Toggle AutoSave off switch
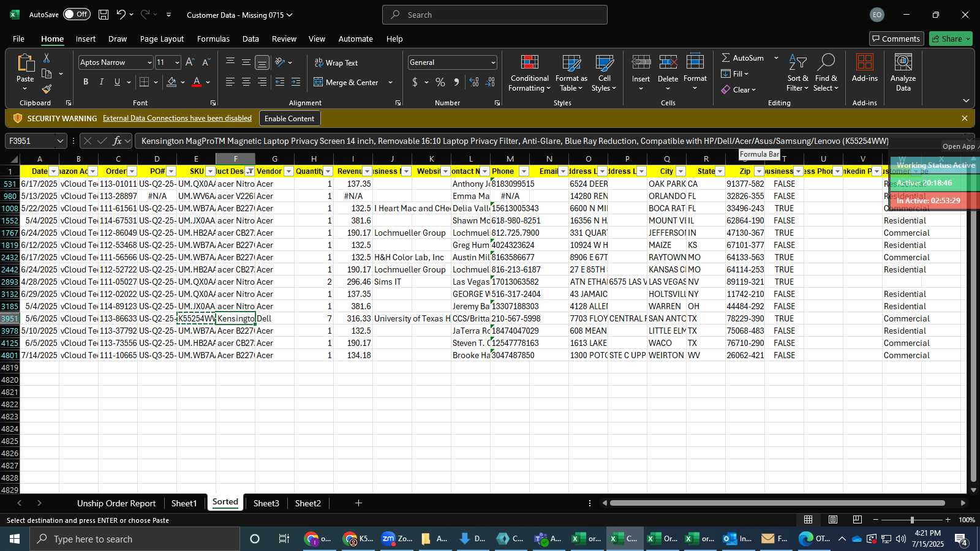980x551 pixels. click(x=77, y=14)
